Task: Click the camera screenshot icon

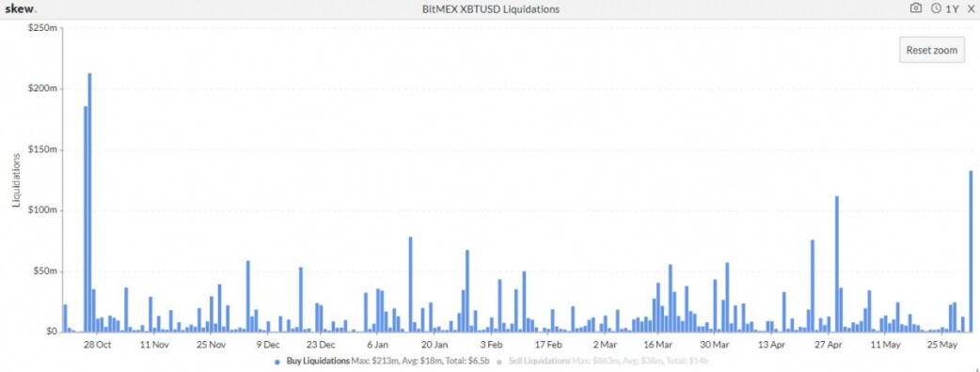Action: pos(916,8)
